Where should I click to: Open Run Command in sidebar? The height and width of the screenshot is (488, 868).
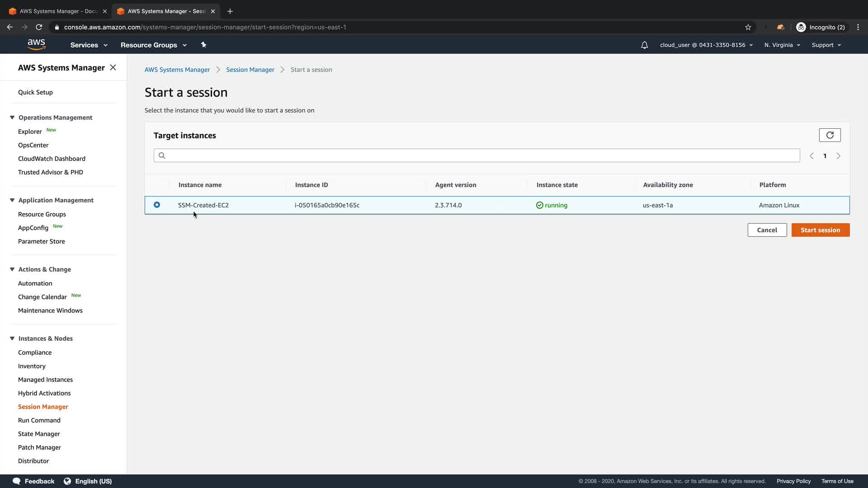pyautogui.click(x=39, y=420)
